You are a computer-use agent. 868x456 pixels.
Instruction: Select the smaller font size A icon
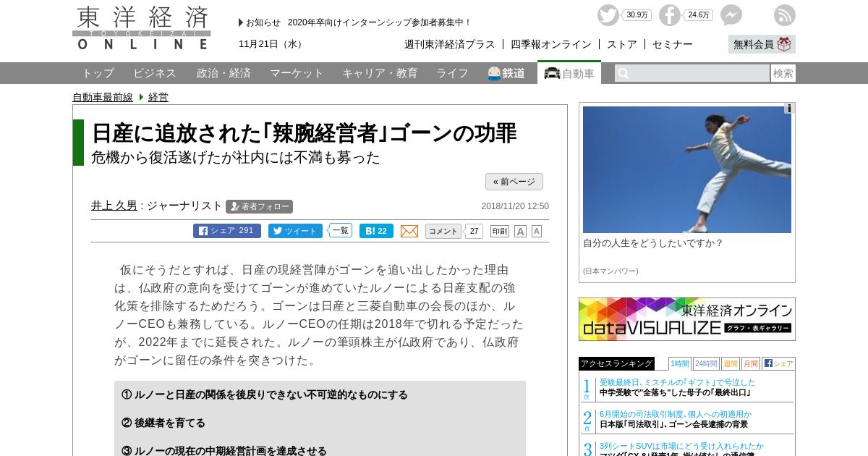pyautogui.click(x=537, y=231)
